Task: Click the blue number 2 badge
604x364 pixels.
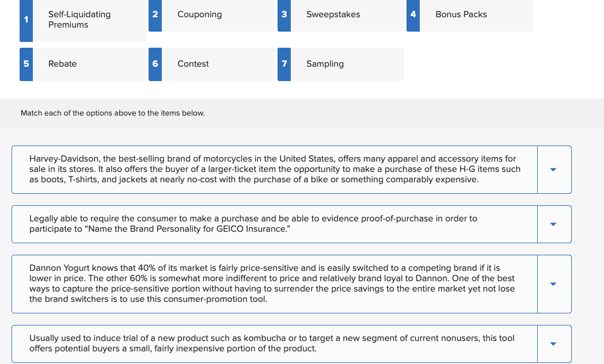Action: (154, 16)
